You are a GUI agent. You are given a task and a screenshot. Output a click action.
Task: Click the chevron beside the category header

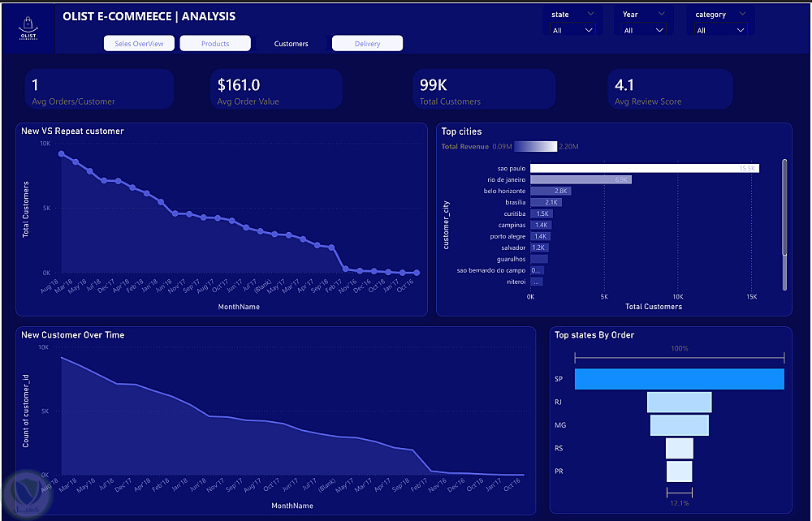[743, 14]
